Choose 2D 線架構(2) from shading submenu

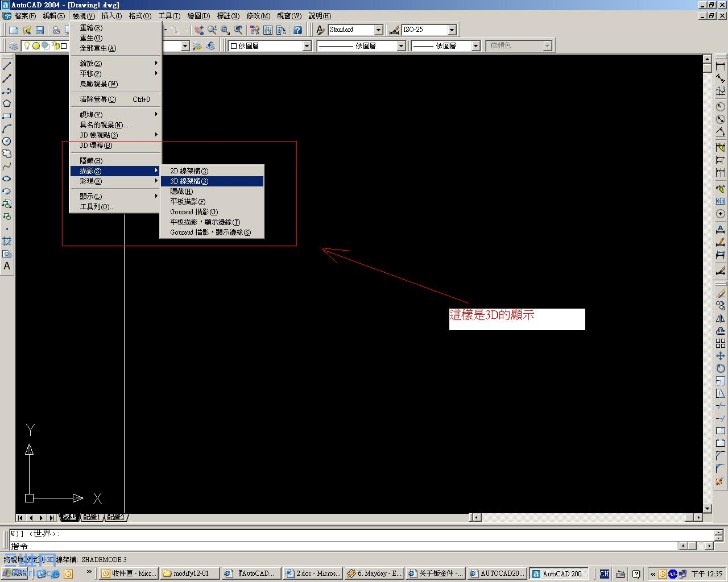pyautogui.click(x=212, y=171)
